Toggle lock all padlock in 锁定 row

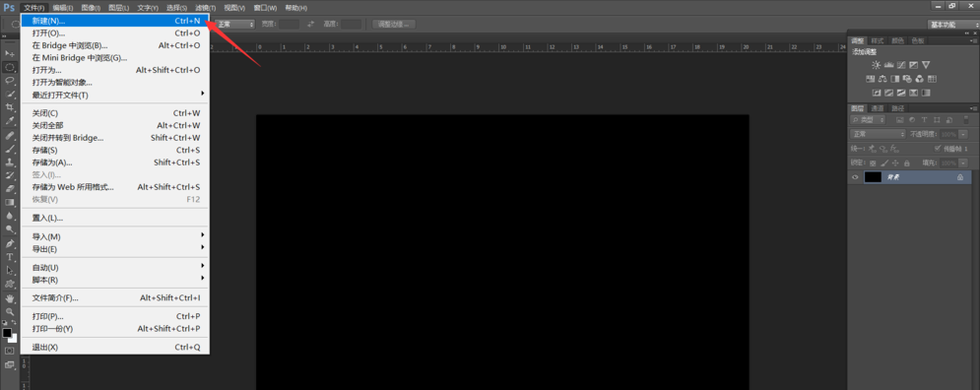pos(906,163)
